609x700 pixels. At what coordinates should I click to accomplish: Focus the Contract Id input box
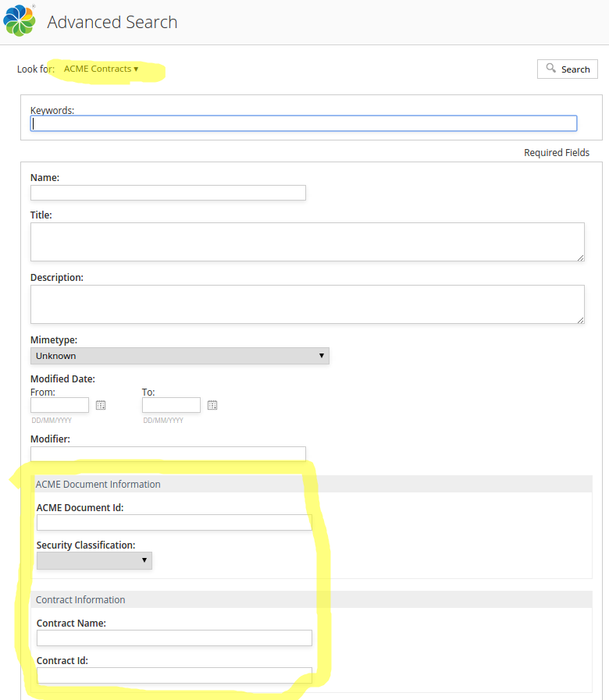tap(173, 675)
